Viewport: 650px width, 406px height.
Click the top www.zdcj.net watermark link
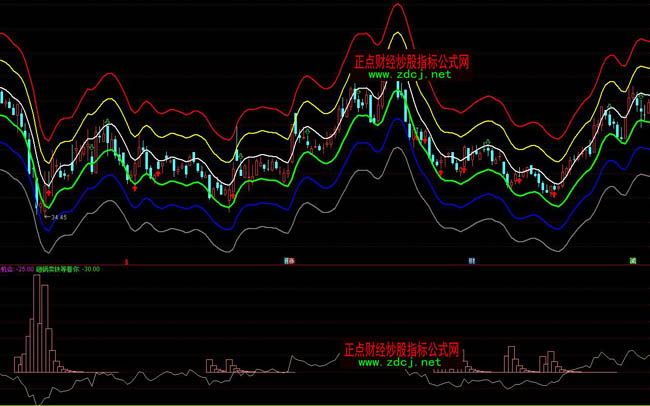tap(410, 74)
